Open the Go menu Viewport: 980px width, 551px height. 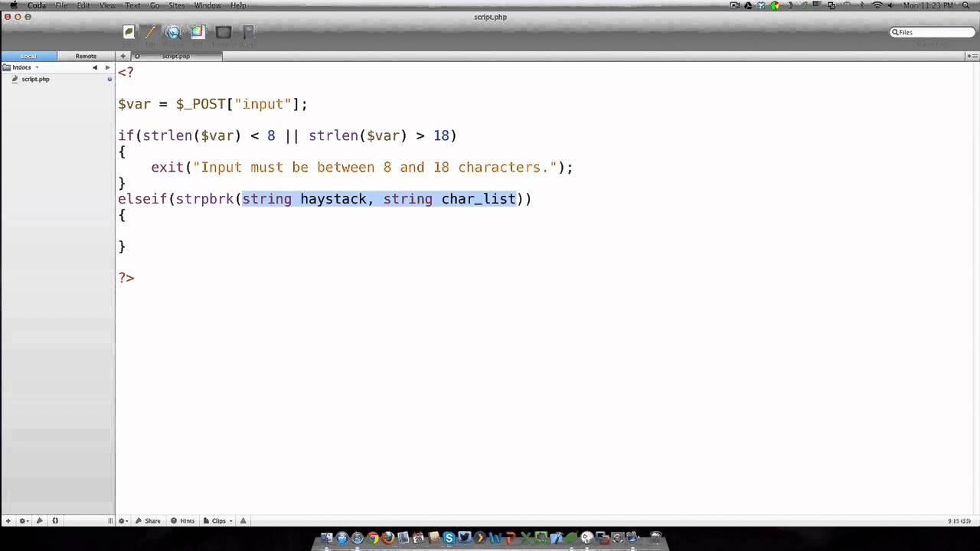[x=155, y=5]
